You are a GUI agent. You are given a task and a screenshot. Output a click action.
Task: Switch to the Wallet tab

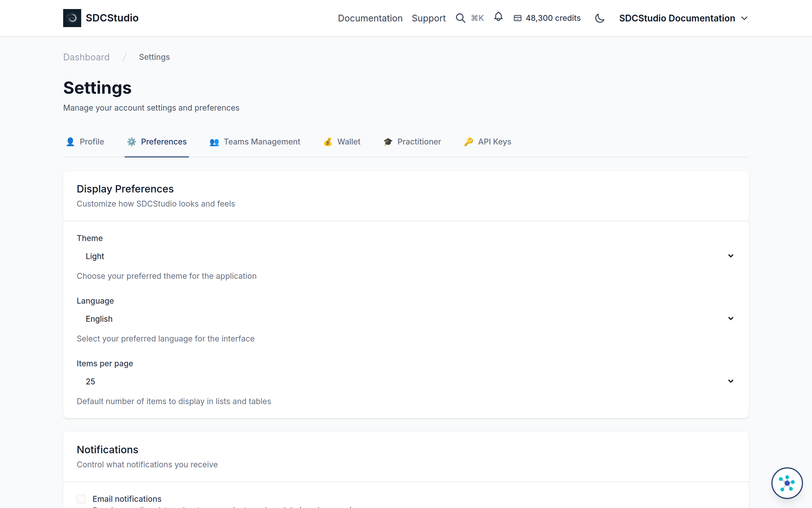(x=342, y=142)
